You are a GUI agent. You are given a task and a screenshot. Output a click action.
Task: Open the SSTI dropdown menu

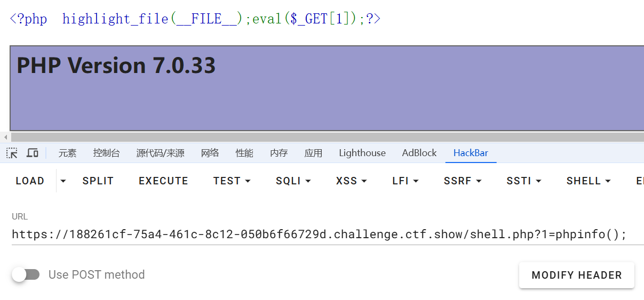[x=523, y=181]
